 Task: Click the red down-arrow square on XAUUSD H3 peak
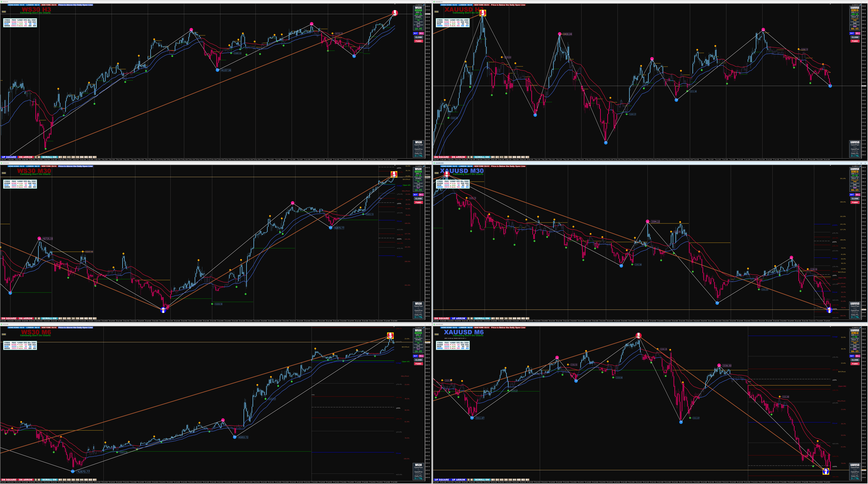pyautogui.click(x=483, y=13)
